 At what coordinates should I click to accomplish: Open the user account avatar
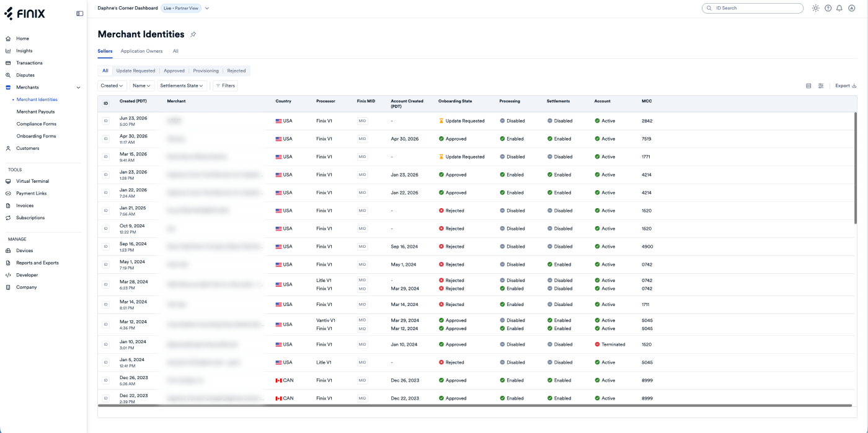pyautogui.click(x=851, y=8)
